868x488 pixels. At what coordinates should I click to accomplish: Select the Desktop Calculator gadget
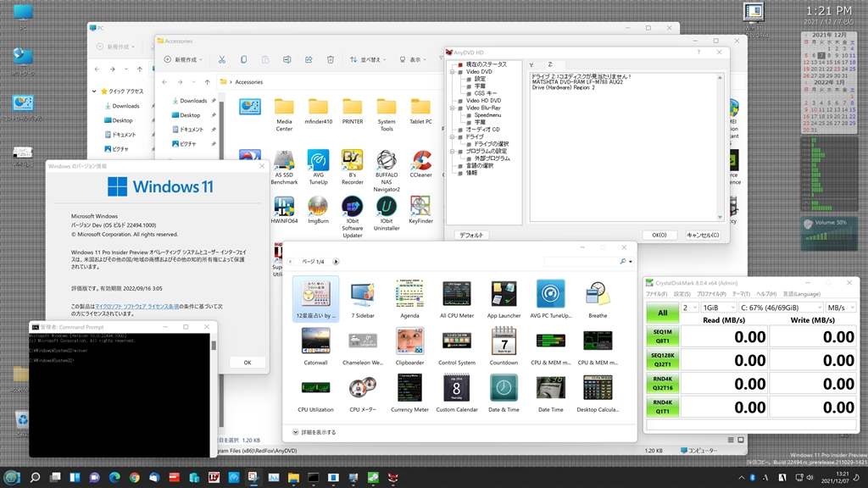click(598, 388)
